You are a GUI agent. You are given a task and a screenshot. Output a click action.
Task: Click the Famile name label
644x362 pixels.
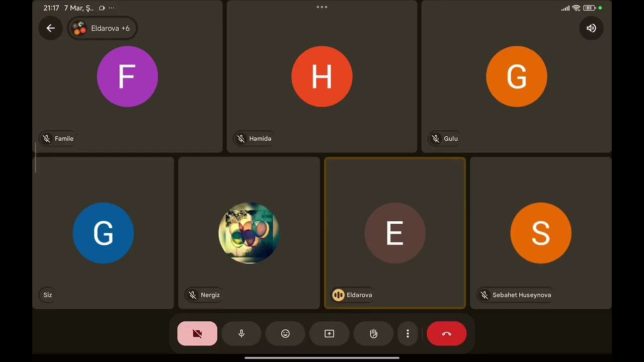(x=64, y=139)
